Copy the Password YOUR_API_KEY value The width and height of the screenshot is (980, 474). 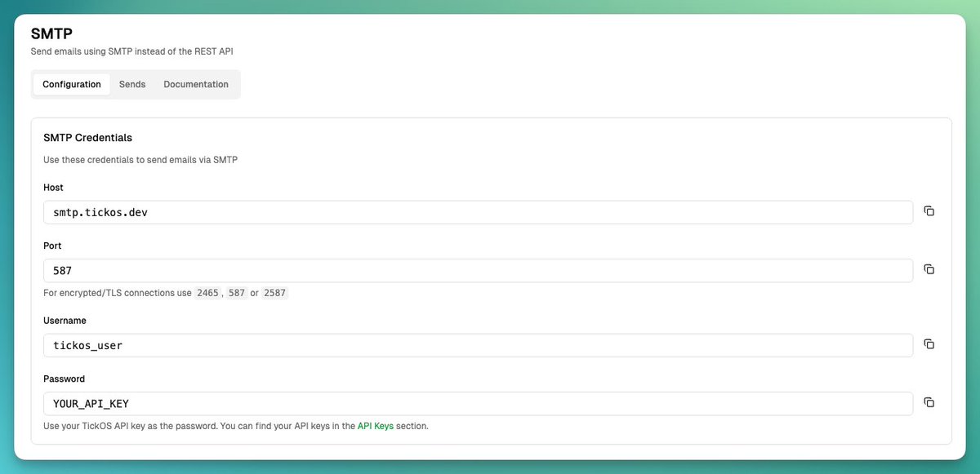tap(929, 403)
